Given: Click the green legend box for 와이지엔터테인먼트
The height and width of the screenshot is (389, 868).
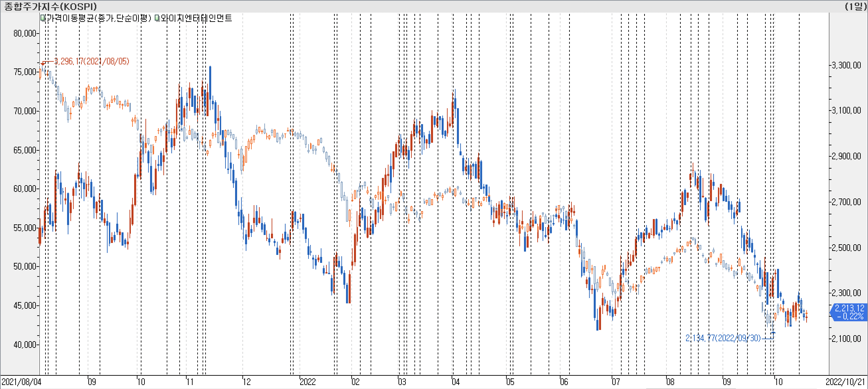Looking at the screenshot, I should 157,18.
